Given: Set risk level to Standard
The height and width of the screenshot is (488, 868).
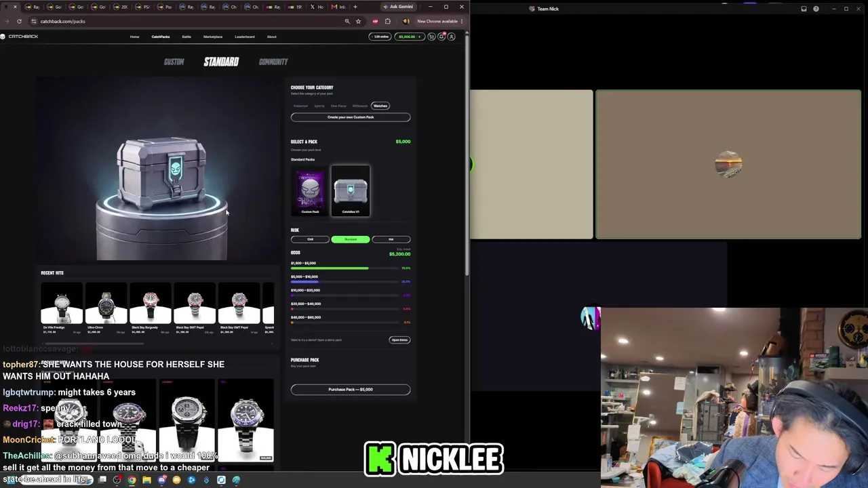Looking at the screenshot, I should click(351, 239).
